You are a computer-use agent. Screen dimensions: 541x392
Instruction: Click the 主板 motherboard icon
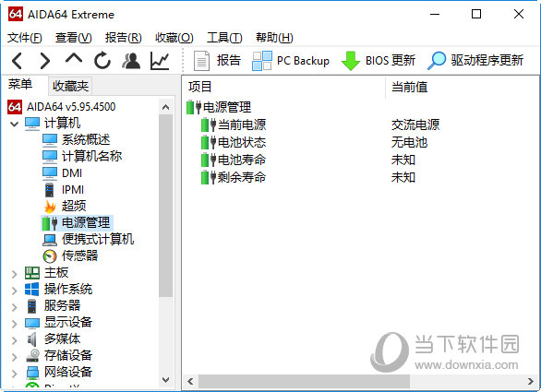tap(32, 273)
